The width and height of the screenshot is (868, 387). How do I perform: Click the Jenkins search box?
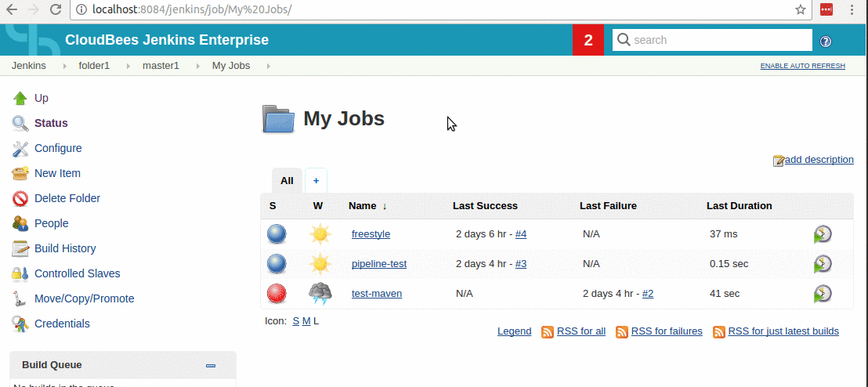712,40
